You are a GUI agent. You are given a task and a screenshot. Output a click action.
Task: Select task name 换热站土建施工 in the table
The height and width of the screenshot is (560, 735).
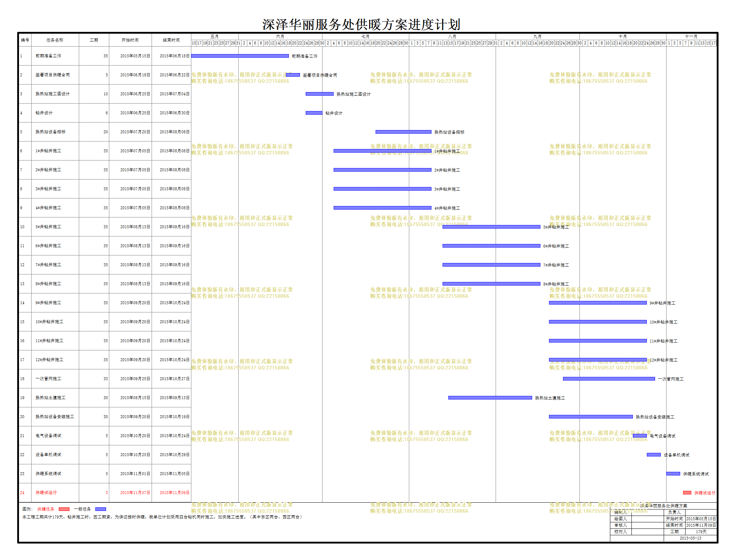(x=51, y=398)
